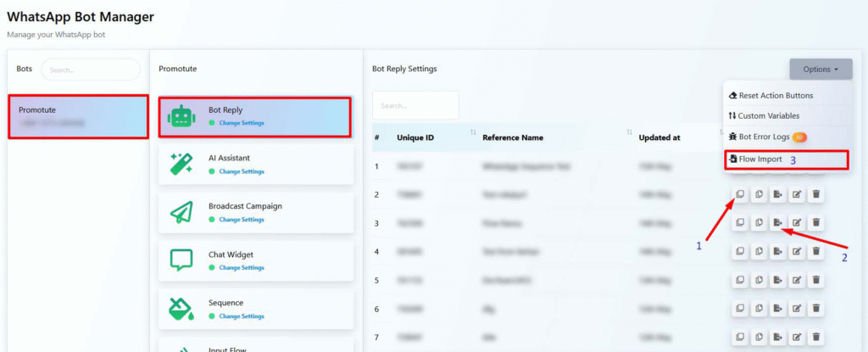Focus the Bot Reply Settings search field
This screenshot has height=352, width=868.
[x=415, y=105]
